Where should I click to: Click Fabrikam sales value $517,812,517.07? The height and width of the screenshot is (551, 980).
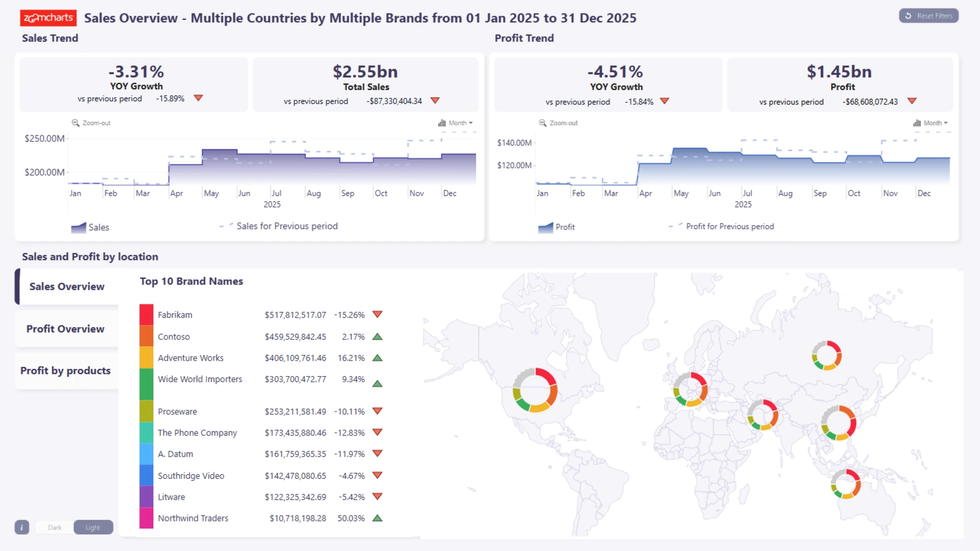pyautogui.click(x=295, y=315)
